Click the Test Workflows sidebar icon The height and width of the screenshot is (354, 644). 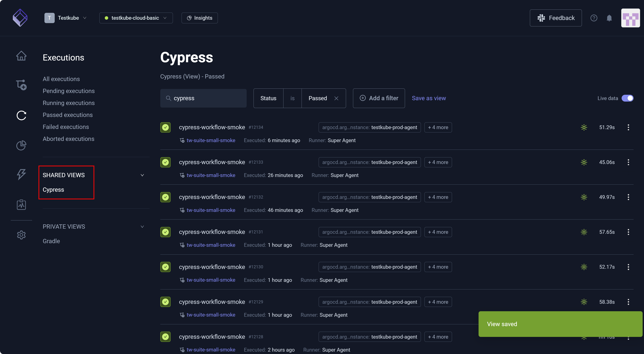pos(21,85)
